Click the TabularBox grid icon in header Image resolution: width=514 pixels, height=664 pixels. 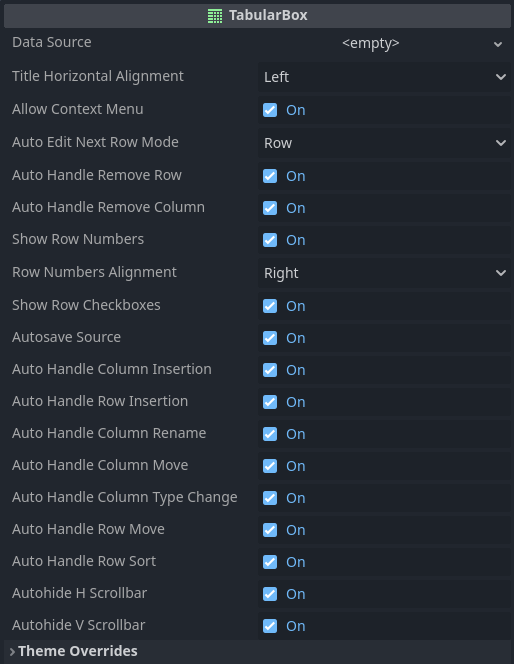(x=215, y=16)
